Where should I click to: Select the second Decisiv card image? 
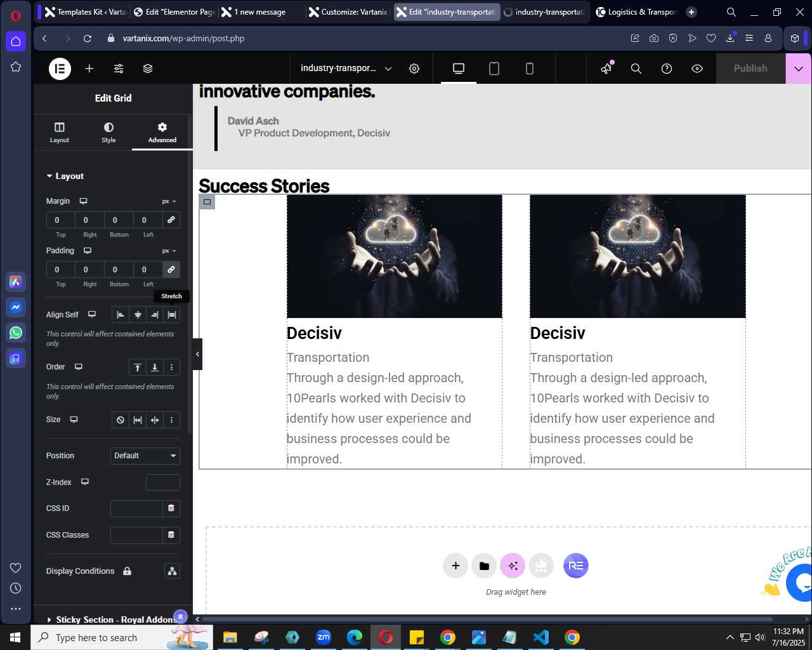(x=638, y=256)
